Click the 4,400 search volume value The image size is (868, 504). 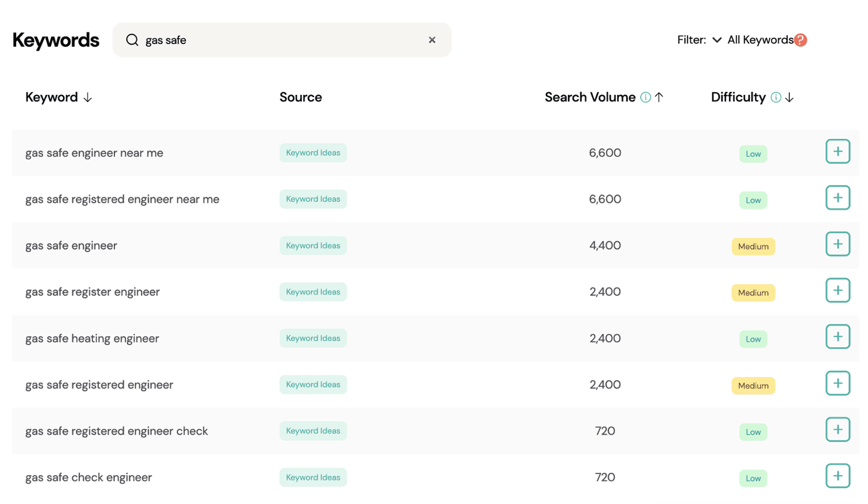pos(605,245)
